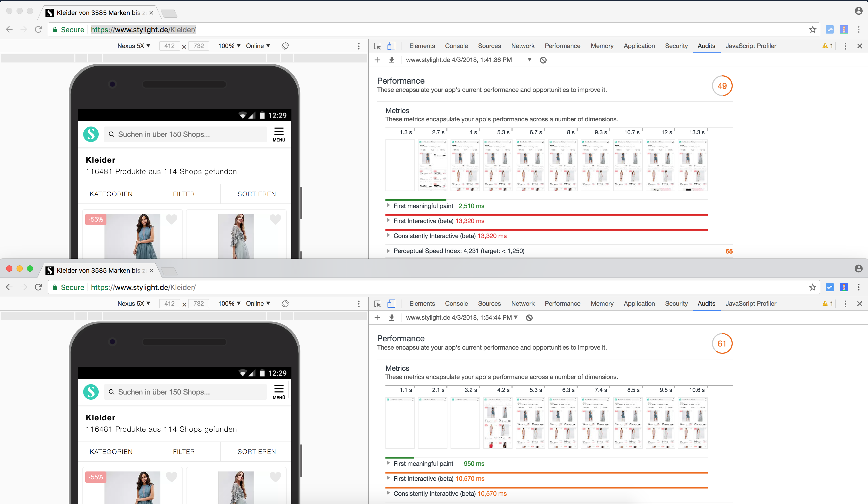
Task: Switch to Performance tab in top DevTools
Action: [562, 46]
